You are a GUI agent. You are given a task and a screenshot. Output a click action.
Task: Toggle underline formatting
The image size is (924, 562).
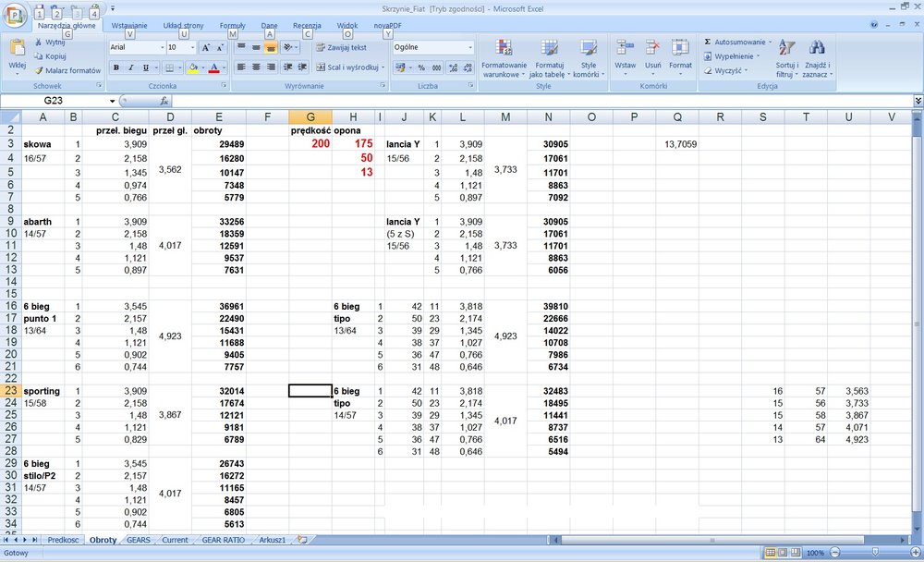(146, 67)
